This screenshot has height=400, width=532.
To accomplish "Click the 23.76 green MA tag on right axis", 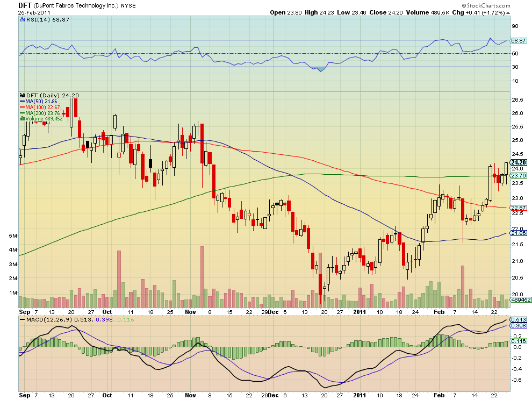I will 519,176.
